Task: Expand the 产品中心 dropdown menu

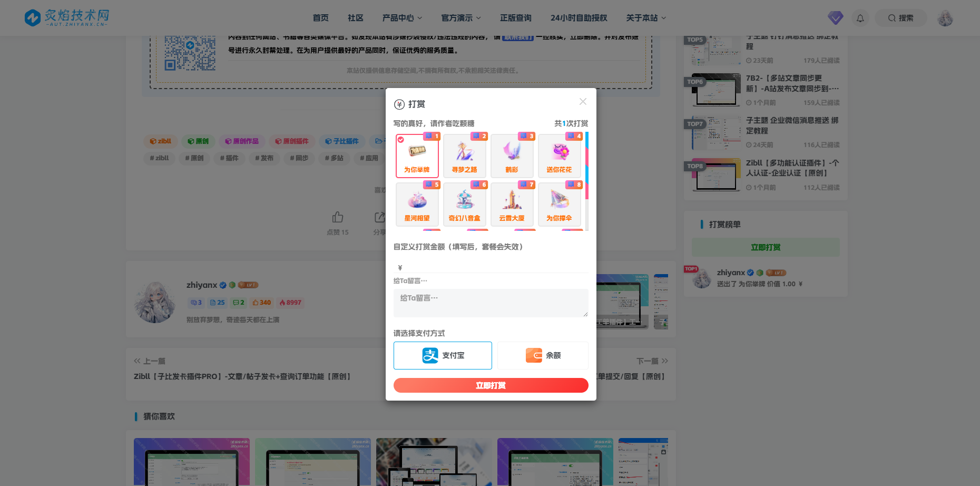Action: click(x=402, y=18)
